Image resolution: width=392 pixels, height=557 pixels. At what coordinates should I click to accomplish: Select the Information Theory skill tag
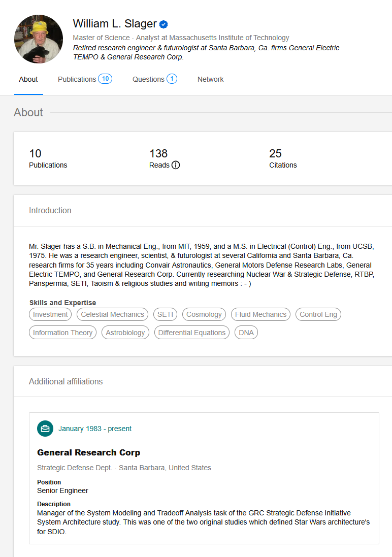(62, 333)
